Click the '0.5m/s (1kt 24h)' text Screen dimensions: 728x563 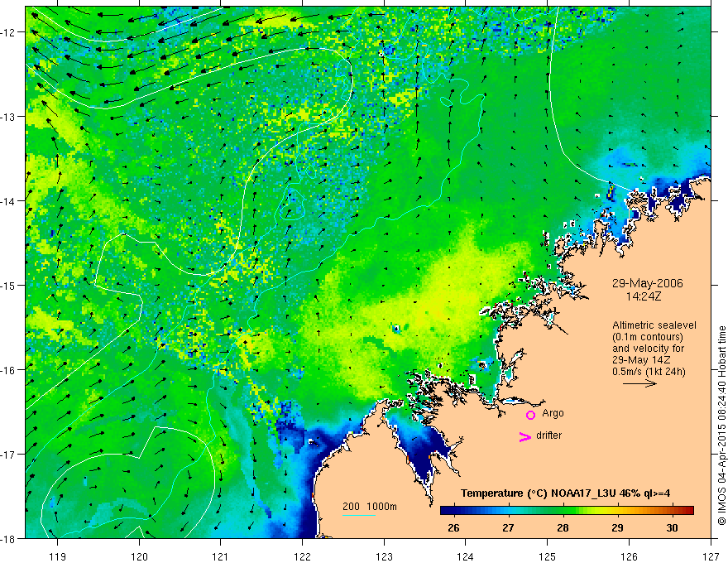649,372
